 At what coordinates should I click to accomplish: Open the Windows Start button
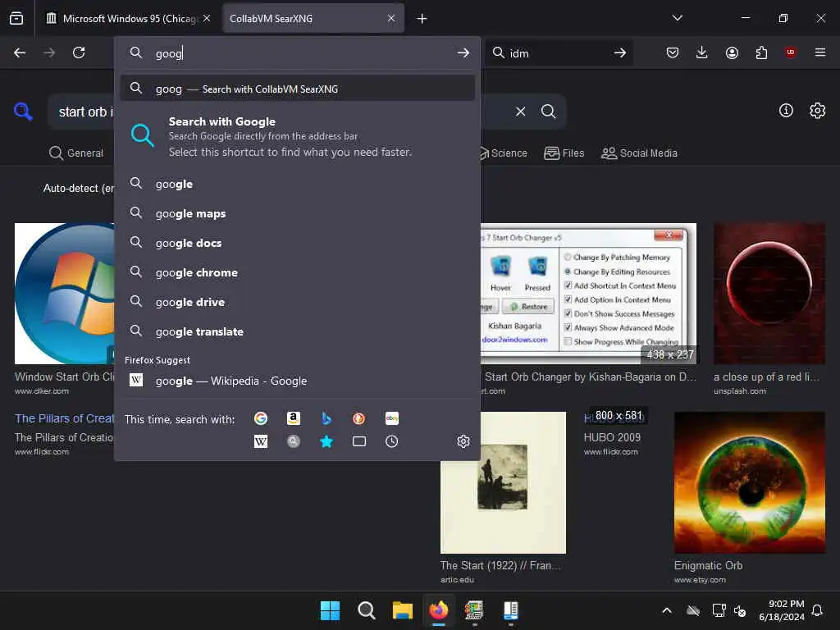(330, 610)
